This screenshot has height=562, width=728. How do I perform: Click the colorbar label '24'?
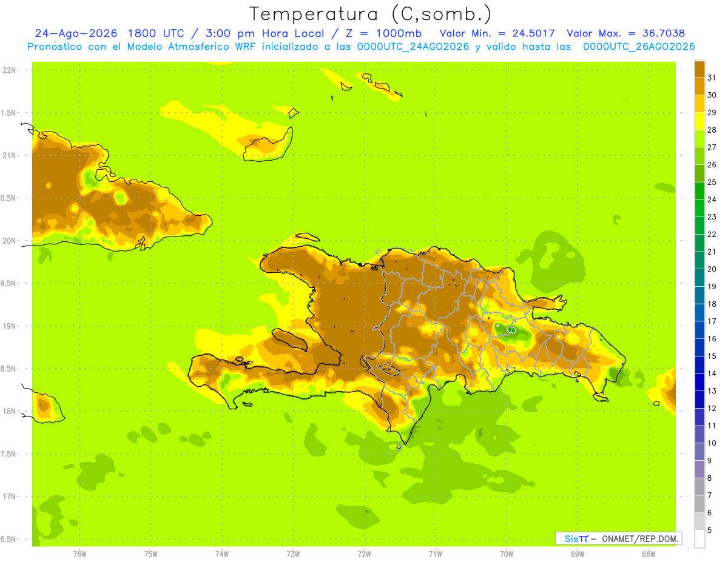tap(712, 199)
